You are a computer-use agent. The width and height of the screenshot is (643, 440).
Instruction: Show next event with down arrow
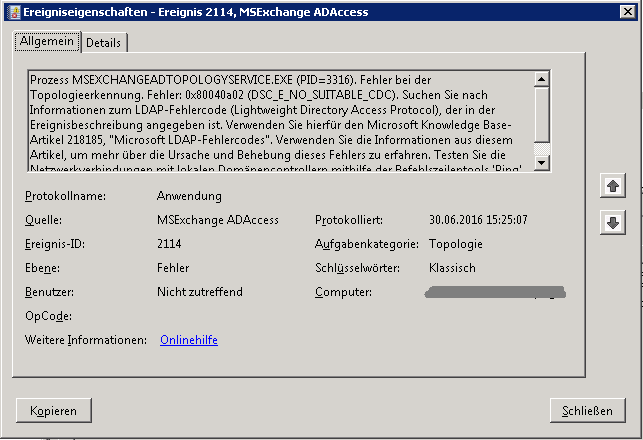point(613,223)
